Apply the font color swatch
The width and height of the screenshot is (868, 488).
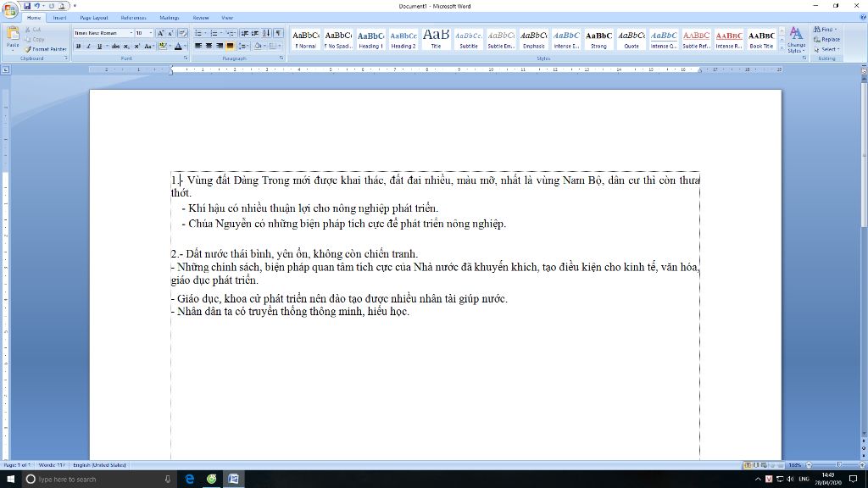click(178, 47)
